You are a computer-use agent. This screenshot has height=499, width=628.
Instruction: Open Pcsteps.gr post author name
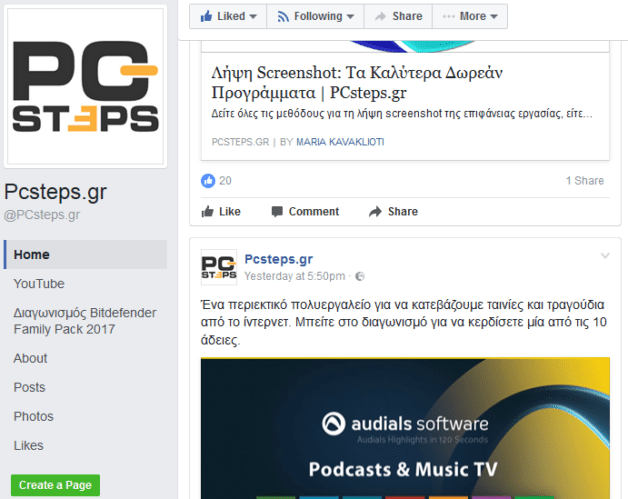click(279, 259)
